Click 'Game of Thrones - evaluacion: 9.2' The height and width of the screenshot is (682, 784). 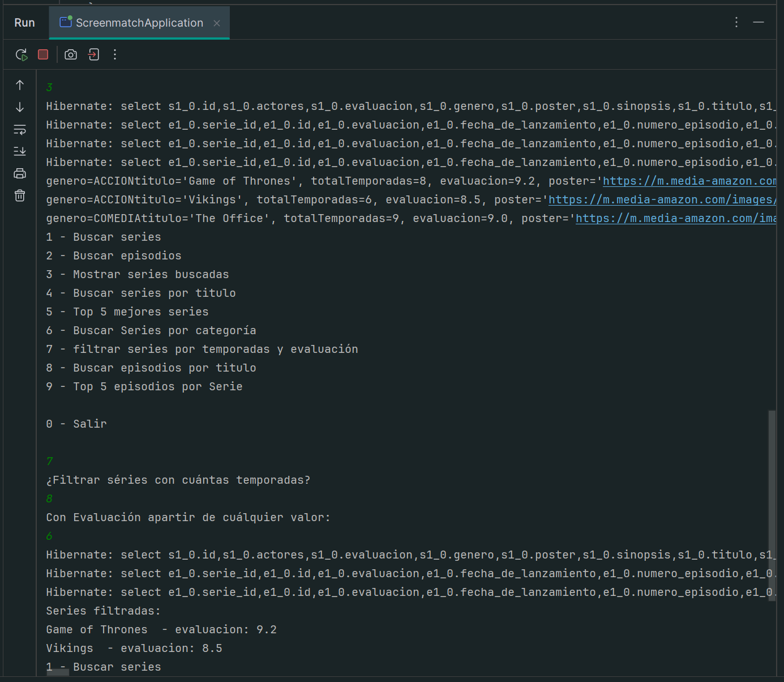pyautogui.click(x=161, y=630)
